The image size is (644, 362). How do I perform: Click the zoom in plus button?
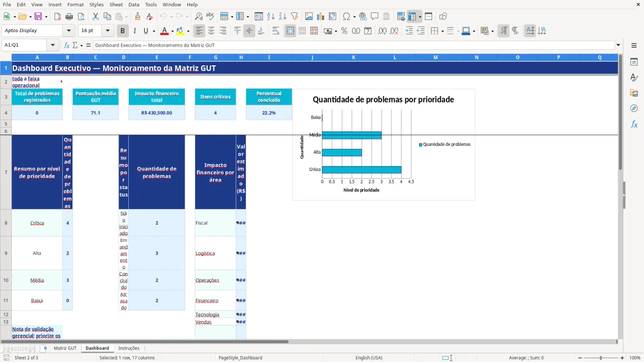[623, 358]
